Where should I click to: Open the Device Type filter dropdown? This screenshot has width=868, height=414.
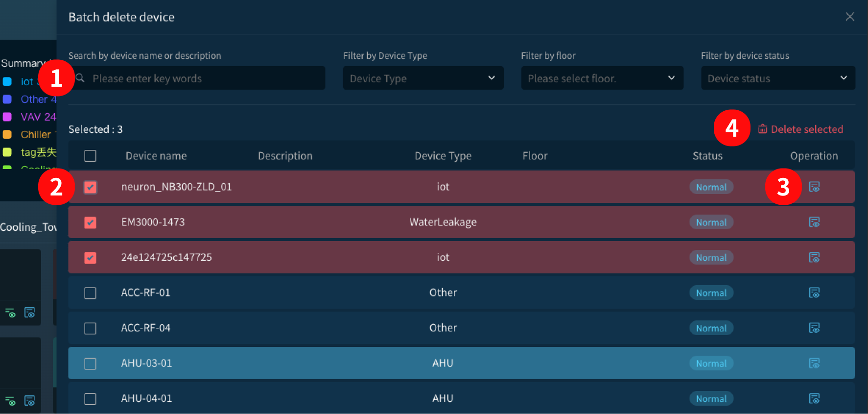tap(423, 78)
